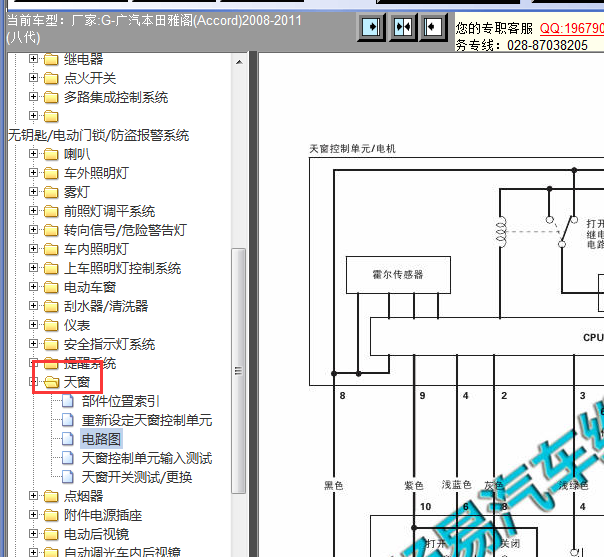This screenshot has width=604, height=557.
Task: Select 前照灯调平系统 tree label
Action: click(109, 211)
